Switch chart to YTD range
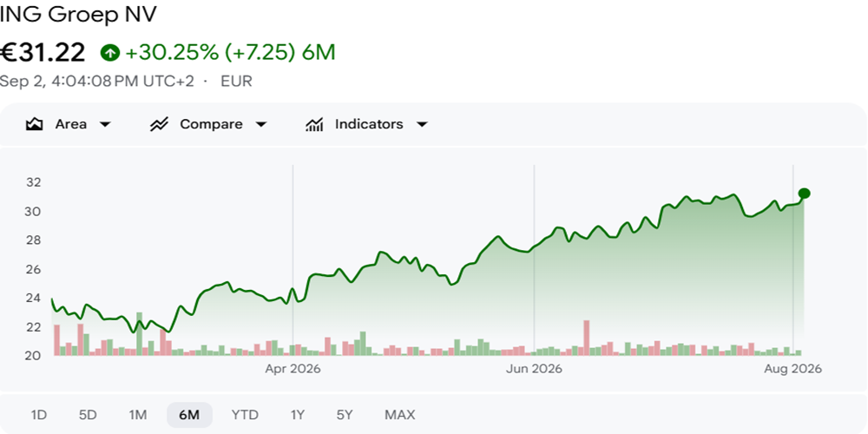 pyautogui.click(x=245, y=415)
